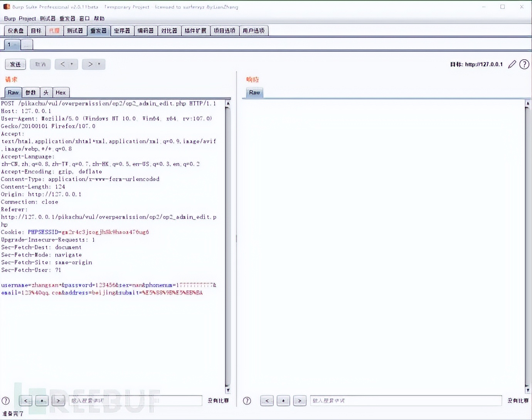
Task: Open the new repeater tab labeled '...'
Action: (x=27, y=45)
